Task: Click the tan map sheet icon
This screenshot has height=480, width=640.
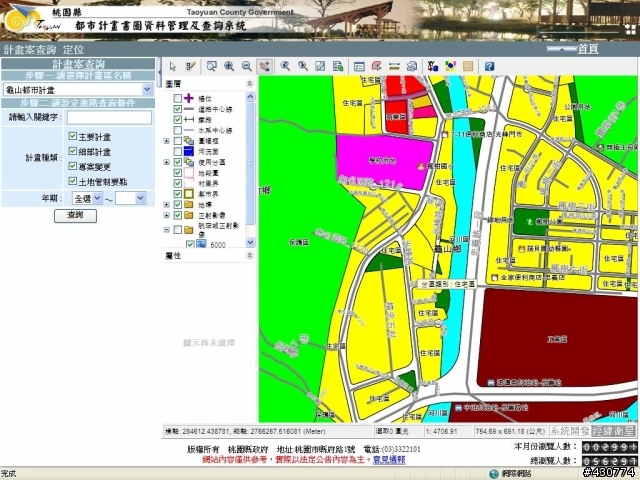Action: [468, 66]
